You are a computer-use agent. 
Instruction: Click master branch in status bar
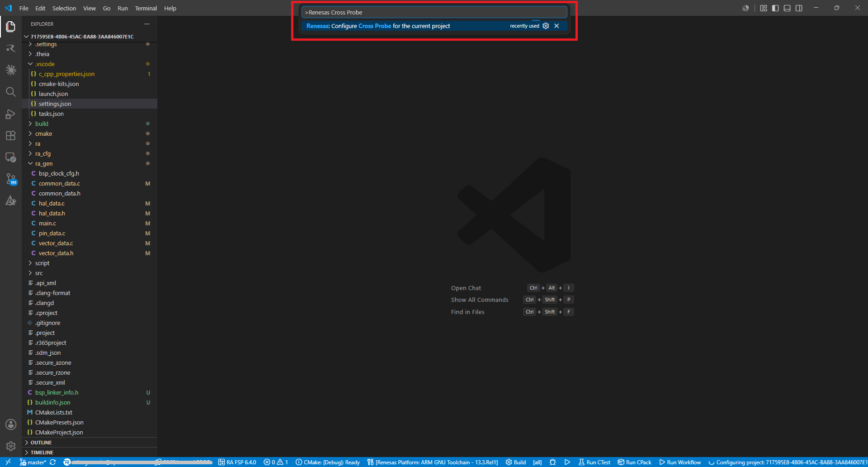point(33,462)
